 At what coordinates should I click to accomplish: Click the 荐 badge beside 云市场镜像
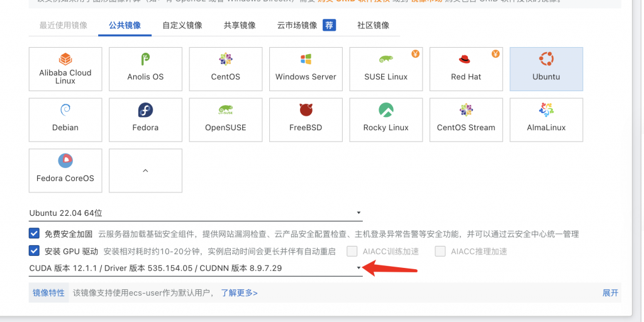[329, 25]
